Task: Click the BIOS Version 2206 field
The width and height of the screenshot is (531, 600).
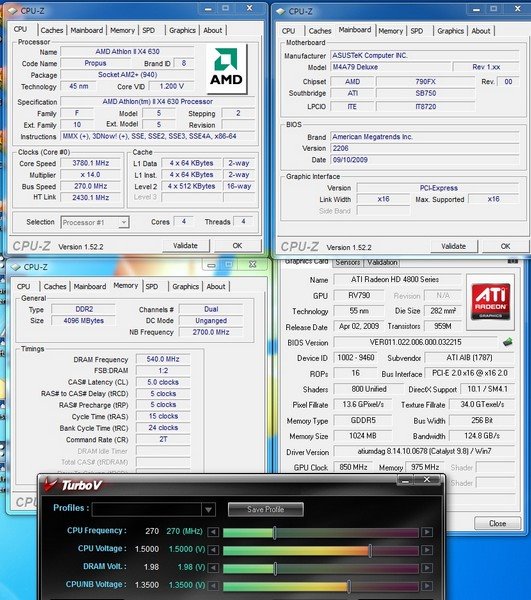Action: click(x=424, y=148)
